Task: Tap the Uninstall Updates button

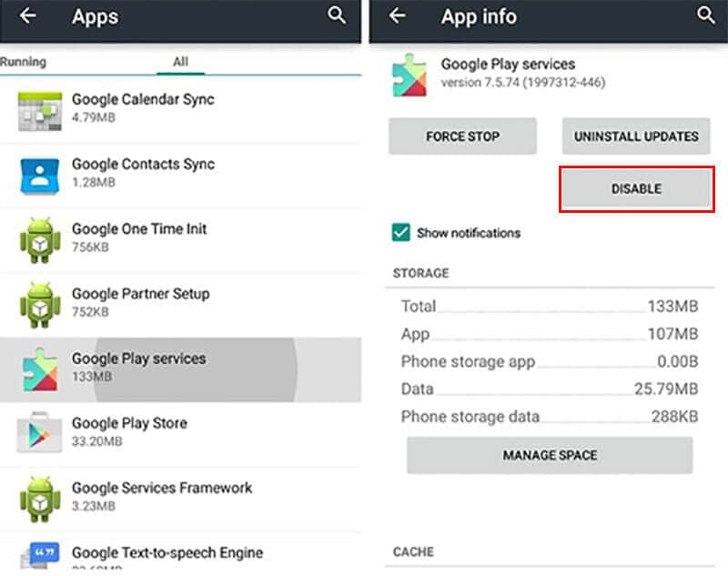Action: [x=636, y=136]
